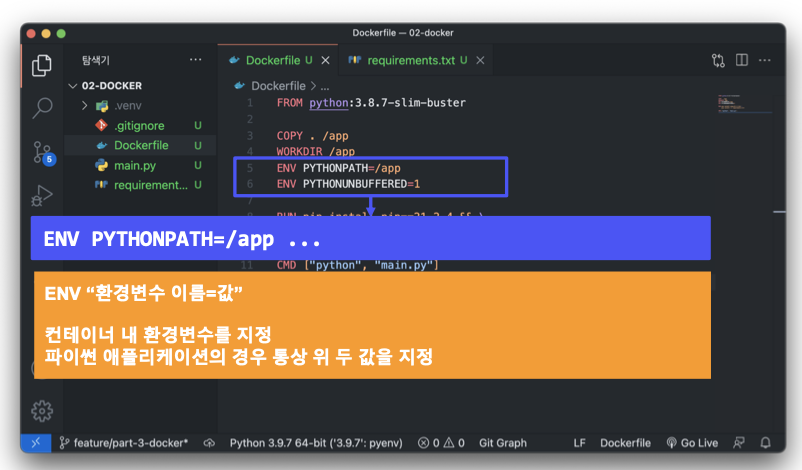Open Run and Debug view
Image resolution: width=802 pixels, height=470 pixels.
(42, 195)
